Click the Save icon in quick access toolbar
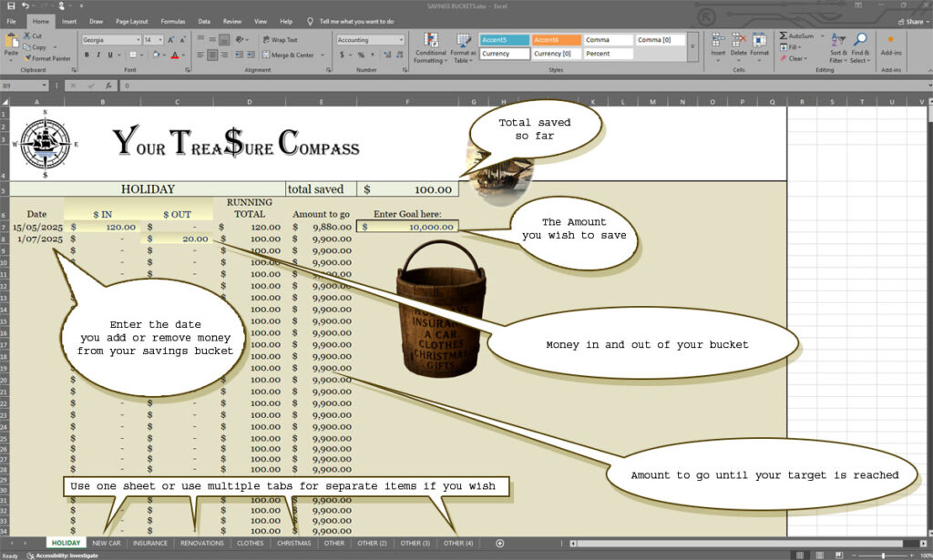Image resolution: width=933 pixels, height=560 pixels. click(x=9, y=5)
